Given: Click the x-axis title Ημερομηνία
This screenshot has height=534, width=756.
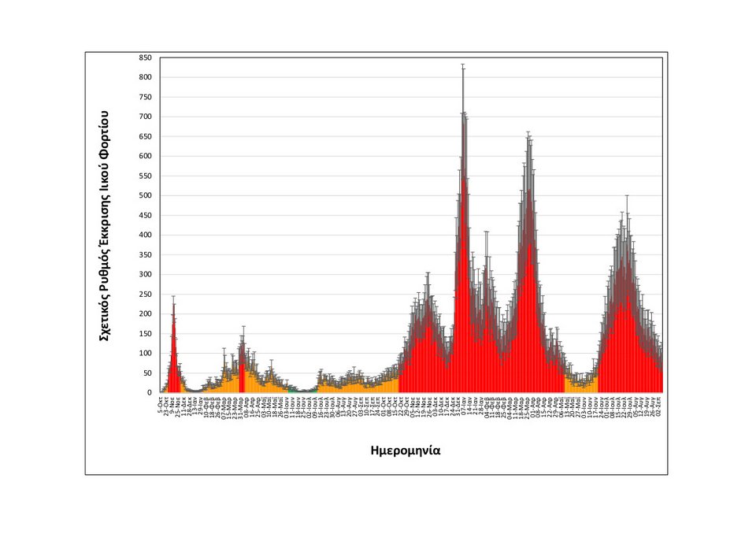Looking at the screenshot, I should 405,451.
